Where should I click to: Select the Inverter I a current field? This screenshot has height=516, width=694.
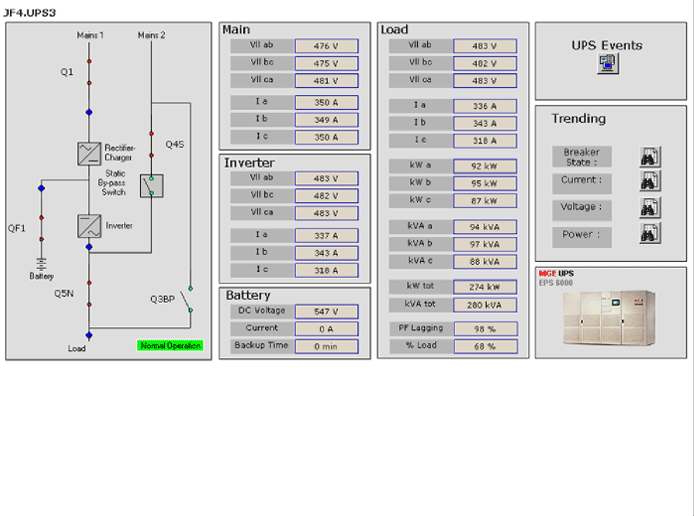point(327,236)
